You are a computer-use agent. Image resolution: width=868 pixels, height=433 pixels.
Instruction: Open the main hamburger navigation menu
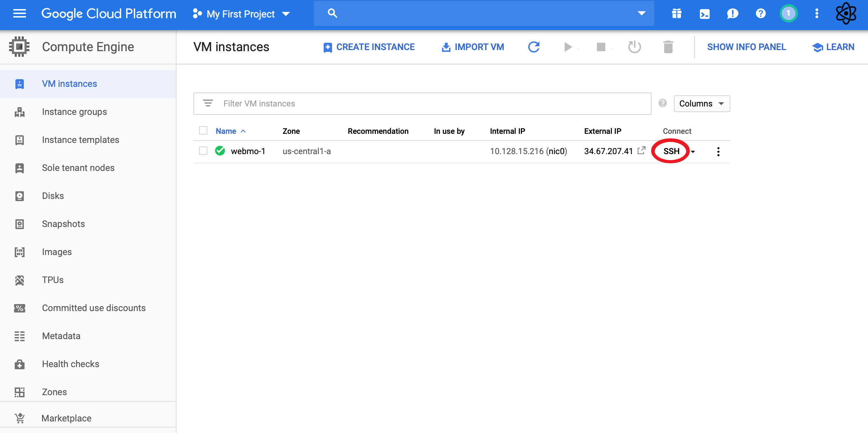click(20, 14)
